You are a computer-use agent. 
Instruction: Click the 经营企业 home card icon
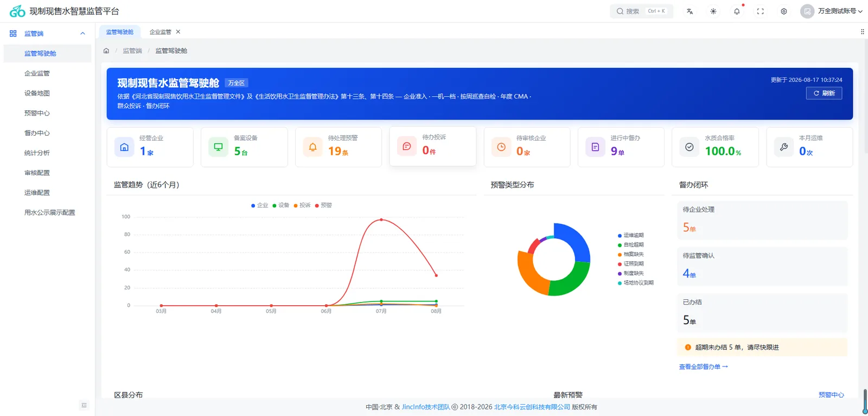124,147
